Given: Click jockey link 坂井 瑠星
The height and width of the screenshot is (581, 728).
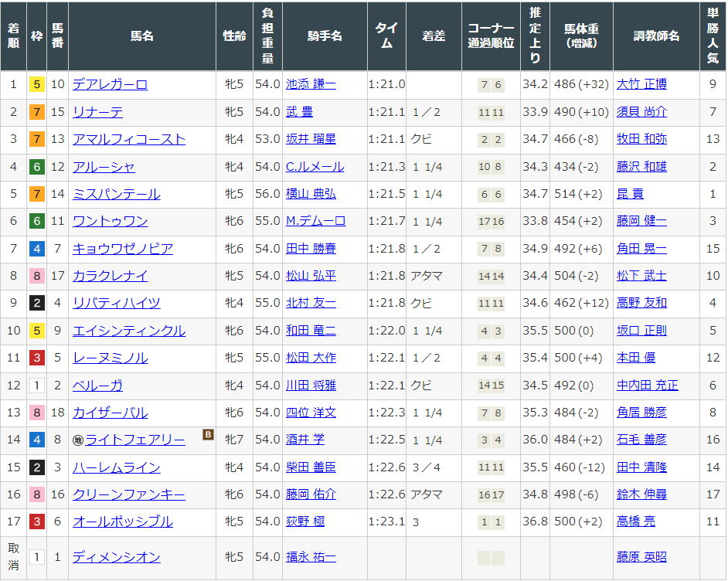Looking at the screenshot, I should click(311, 139).
